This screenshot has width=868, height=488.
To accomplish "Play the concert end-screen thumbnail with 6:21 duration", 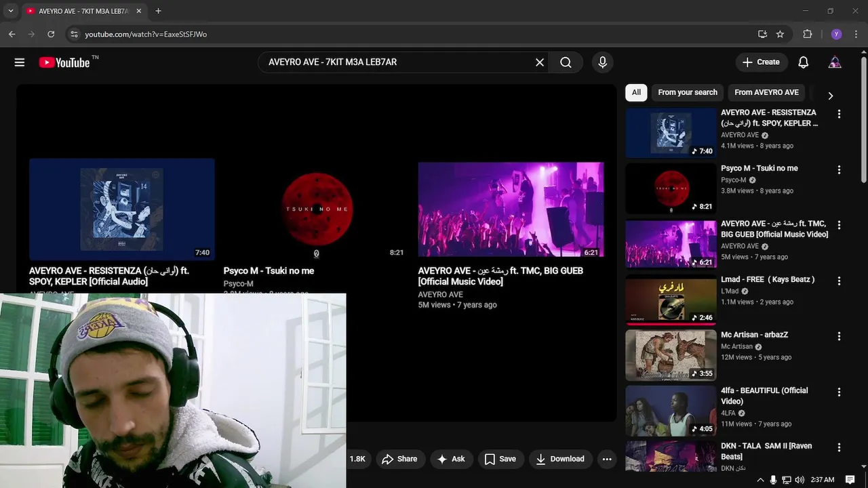I will click(x=511, y=209).
